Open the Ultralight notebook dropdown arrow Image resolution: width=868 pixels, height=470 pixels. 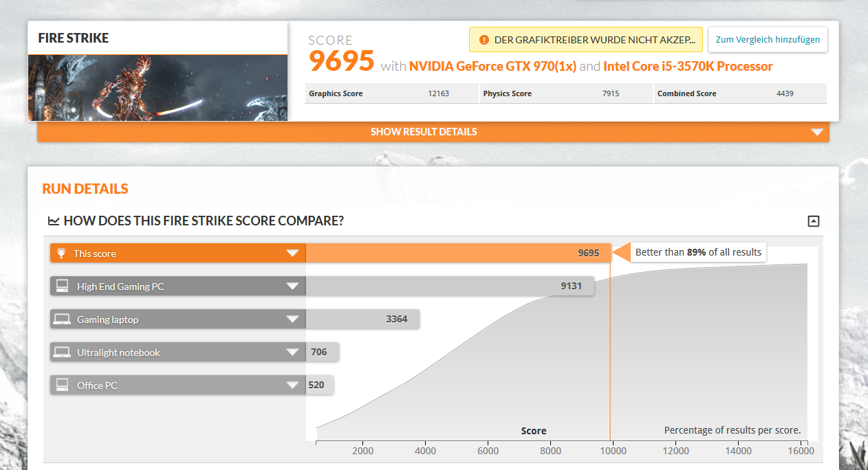click(x=292, y=352)
